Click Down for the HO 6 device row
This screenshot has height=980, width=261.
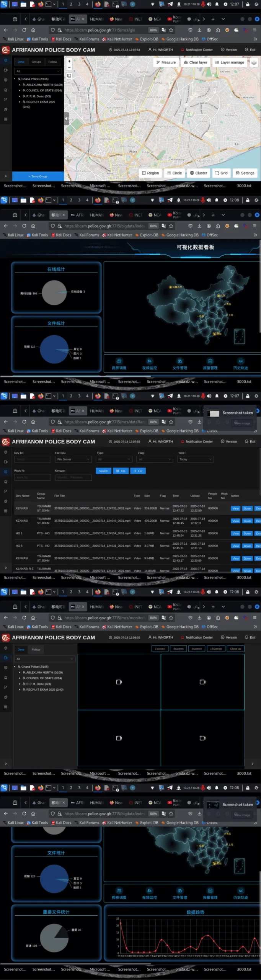[247, 546]
